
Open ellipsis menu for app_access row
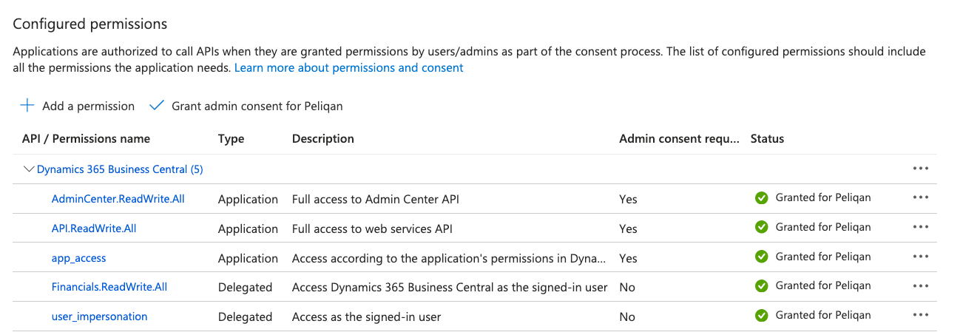coord(920,257)
